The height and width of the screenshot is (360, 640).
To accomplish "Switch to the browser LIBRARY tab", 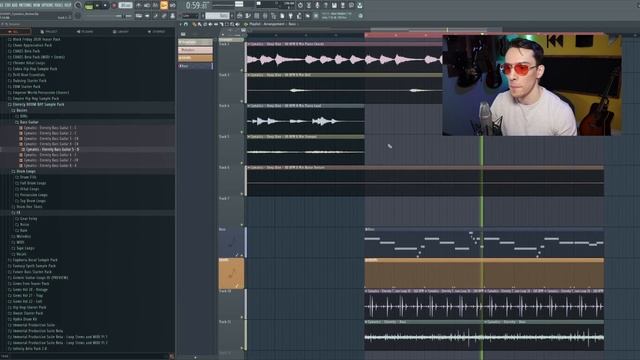I will [x=121, y=31].
